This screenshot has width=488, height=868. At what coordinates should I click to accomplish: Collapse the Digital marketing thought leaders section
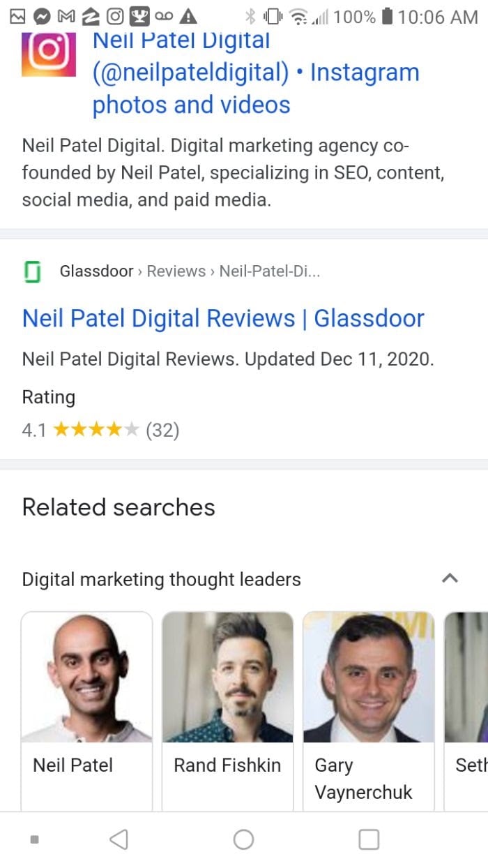pyautogui.click(x=450, y=578)
